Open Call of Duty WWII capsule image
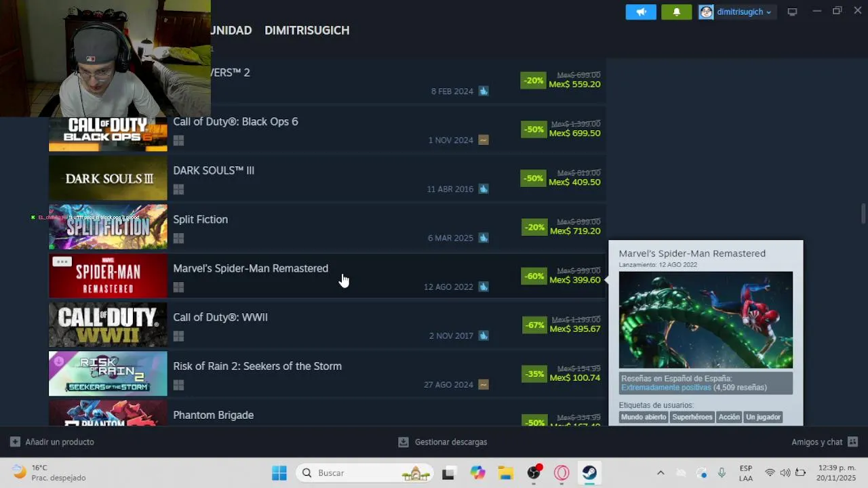The width and height of the screenshot is (868, 488). click(x=108, y=325)
